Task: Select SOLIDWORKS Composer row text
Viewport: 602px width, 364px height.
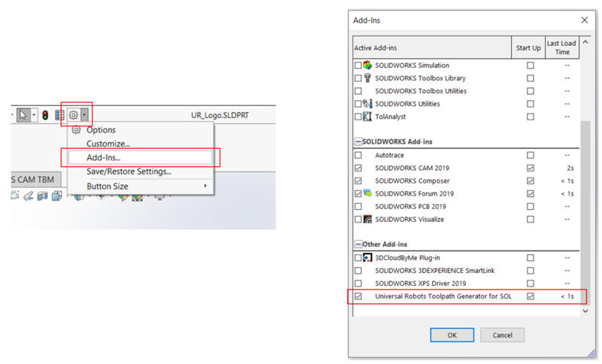Action: [x=412, y=180]
